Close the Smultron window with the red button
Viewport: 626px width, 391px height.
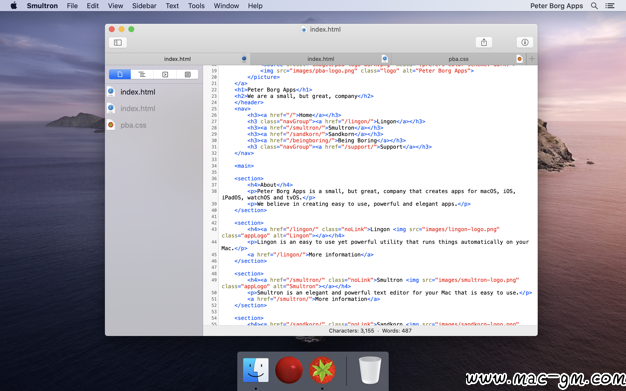pos(112,29)
